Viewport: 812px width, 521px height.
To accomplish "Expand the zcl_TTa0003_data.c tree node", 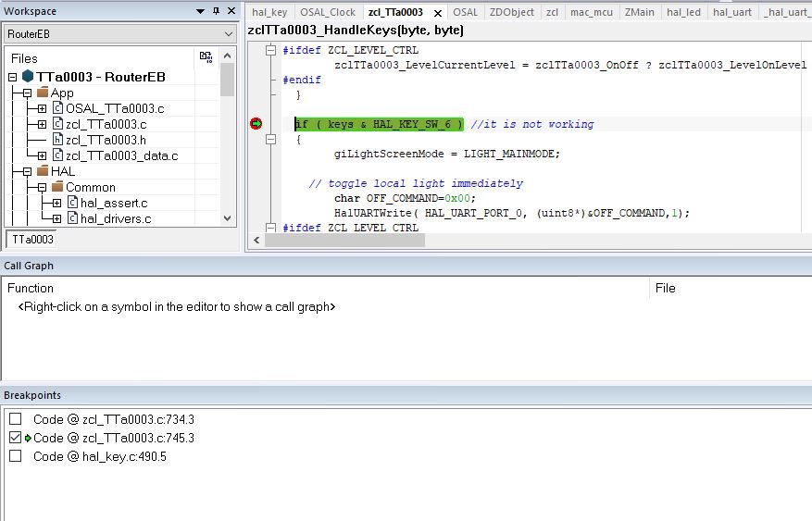I will pos(42,155).
